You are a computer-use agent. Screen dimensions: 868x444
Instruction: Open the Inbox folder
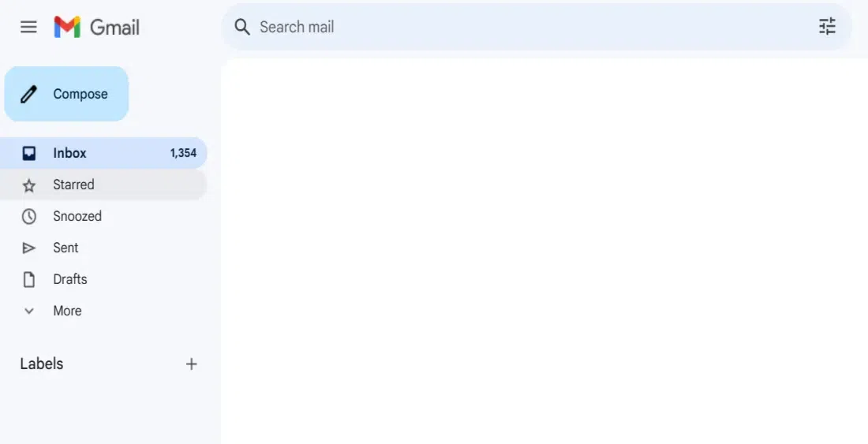(103, 153)
